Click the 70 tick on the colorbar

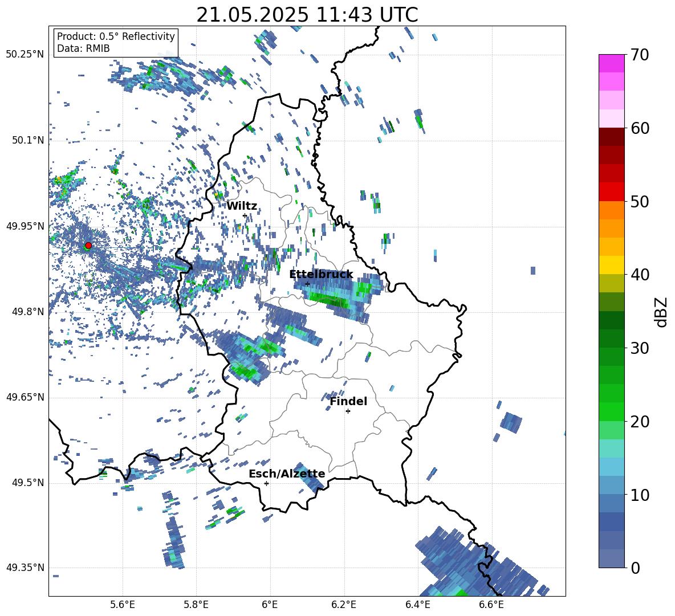point(639,55)
